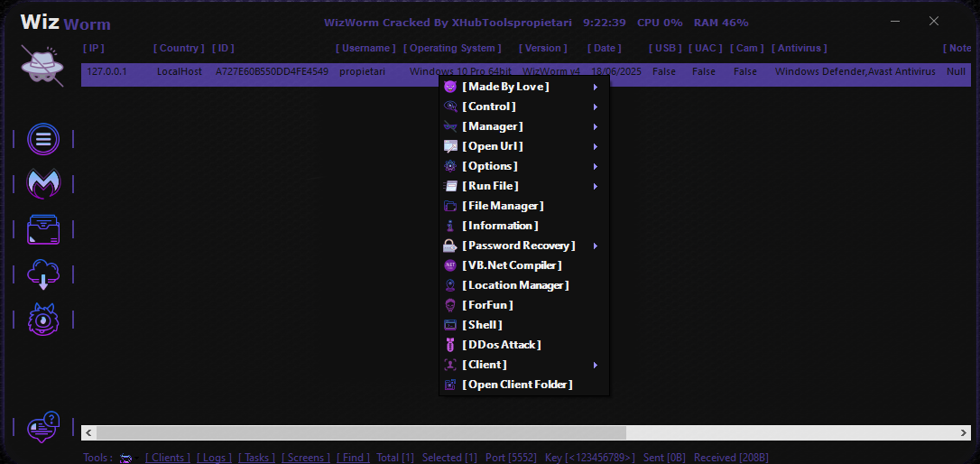The height and width of the screenshot is (464, 980).
Task: Open the Screens link
Action: 306,458
